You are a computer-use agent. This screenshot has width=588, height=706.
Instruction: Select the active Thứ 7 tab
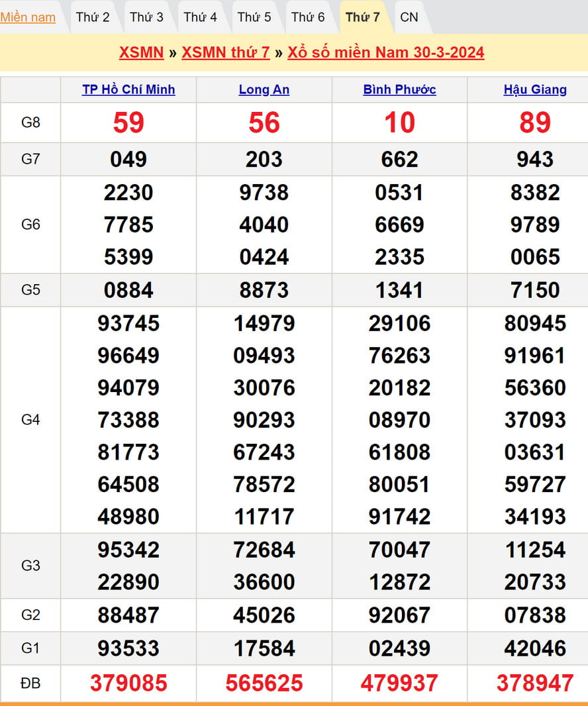click(362, 17)
